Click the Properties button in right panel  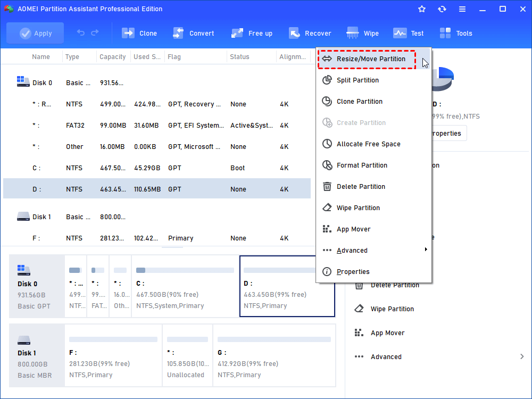pyautogui.click(x=448, y=134)
